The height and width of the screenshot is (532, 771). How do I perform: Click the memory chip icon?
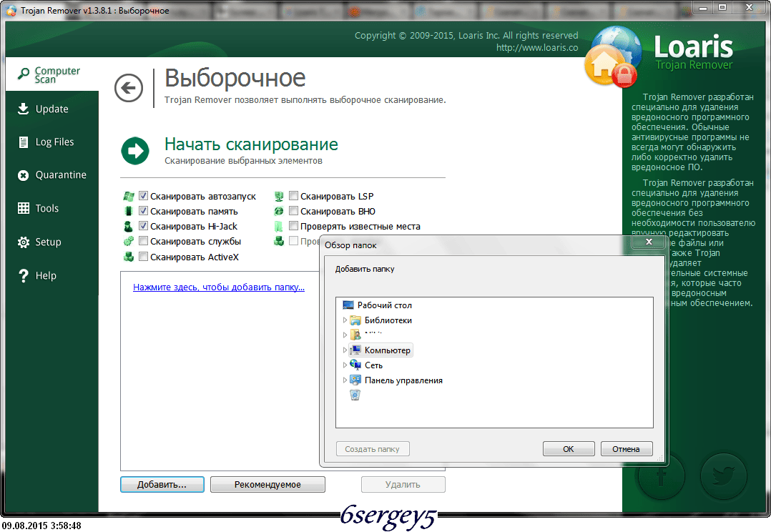[x=128, y=211]
